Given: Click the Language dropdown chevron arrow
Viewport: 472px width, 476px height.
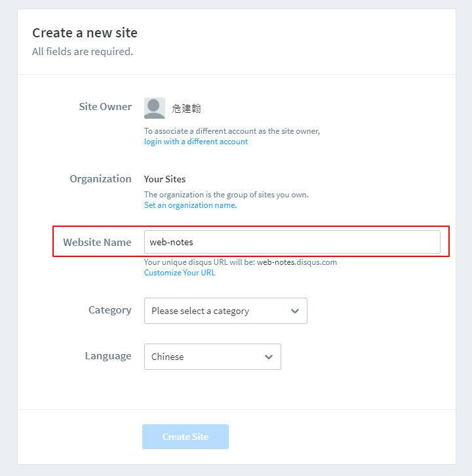Looking at the screenshot, I should pyautogui.click(x=269, y=357).
